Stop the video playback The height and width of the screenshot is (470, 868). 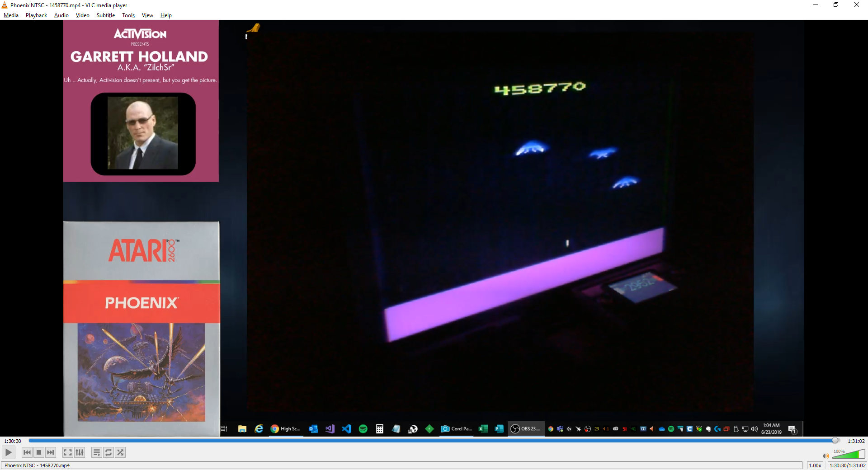pyautogui.click(x=39, y=452)
